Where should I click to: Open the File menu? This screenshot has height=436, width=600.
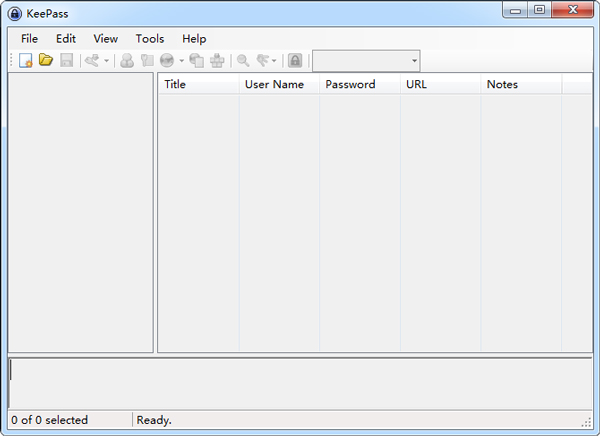coord(29,38)
